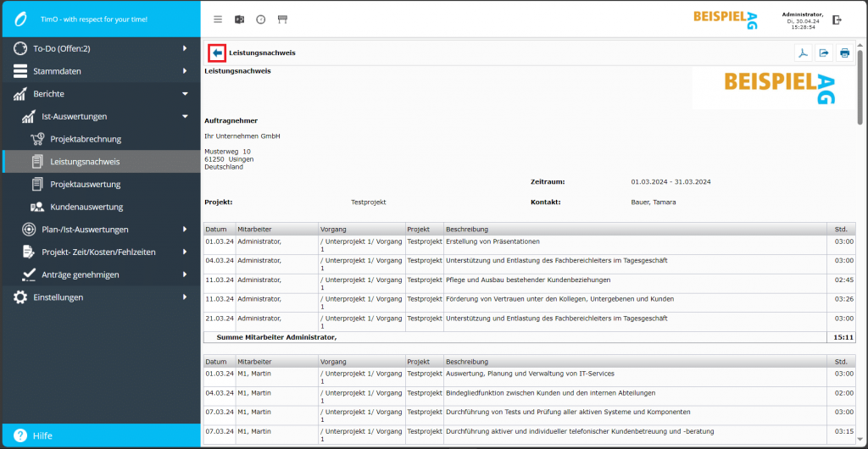Image resolution: width=868 pixels, height=449 pixels.
Task: Toggle the hamburger menu in top bar
Action: [218, 19]
